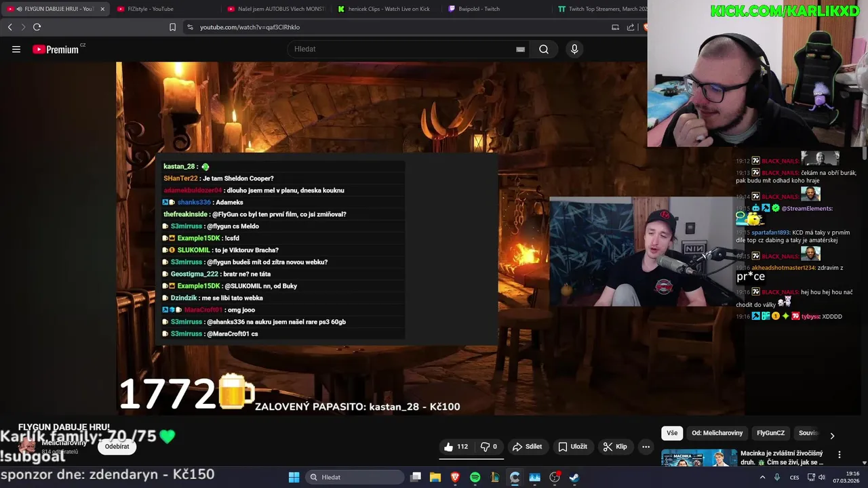Open clock and date 19:16 in tray
Viewport: 868px width, 488px height.
click(848, 477)
